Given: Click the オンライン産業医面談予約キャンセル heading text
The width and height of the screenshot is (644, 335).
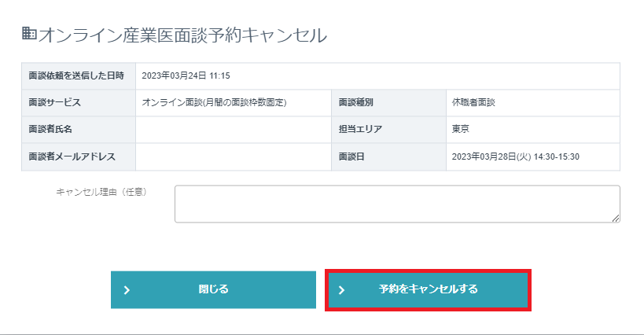Looking at the screenshot, I should (x=182, y=35).
